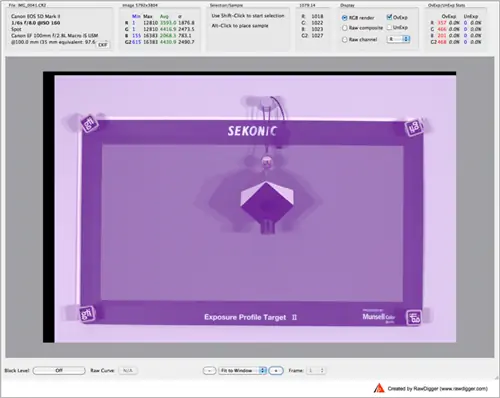Uncheck the OvExp overexposure checkbox

click(x=389, y=17)
